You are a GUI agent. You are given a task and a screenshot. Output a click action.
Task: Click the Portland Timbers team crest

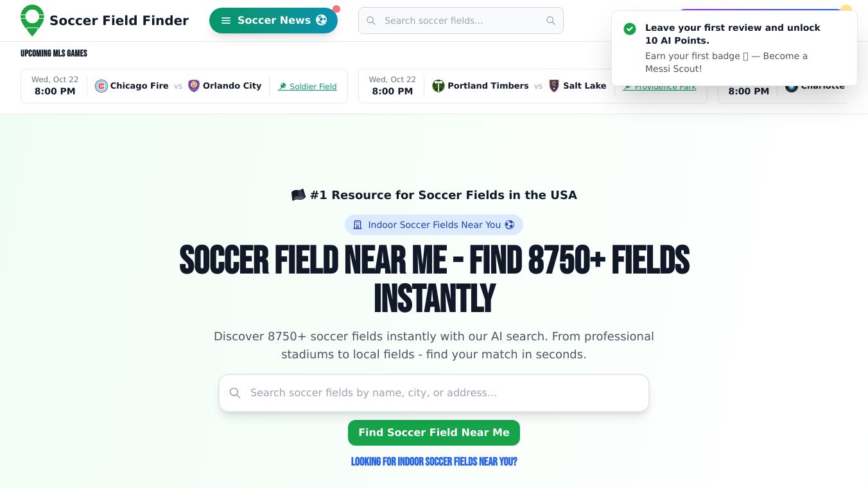(x=438, y=86)
